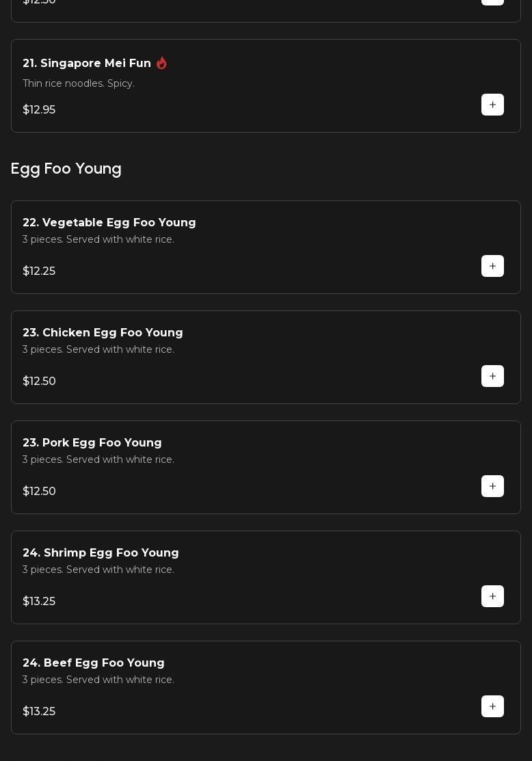Add Pork Egg Foo Young to order
The width and height of the screenshot is (532, 761).
[x=492, y=486]
